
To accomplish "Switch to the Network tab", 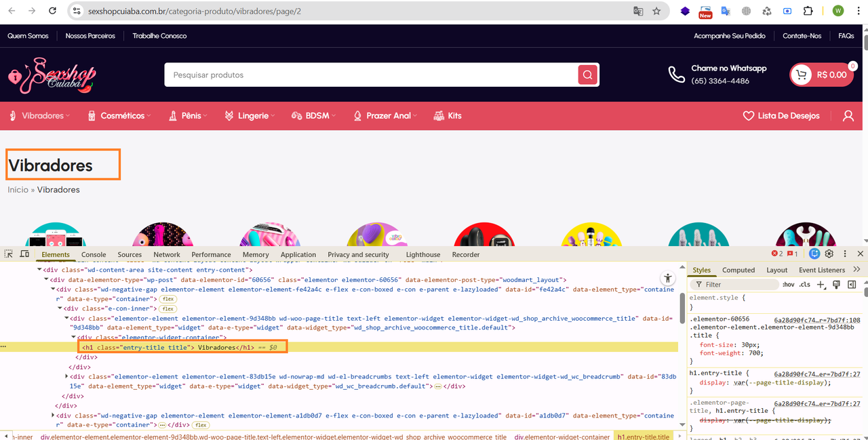I will (167, 255).
